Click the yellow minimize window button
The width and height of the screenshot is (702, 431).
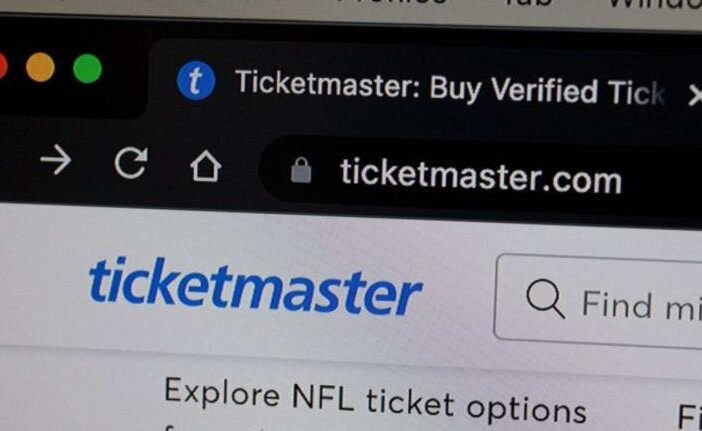40,68
